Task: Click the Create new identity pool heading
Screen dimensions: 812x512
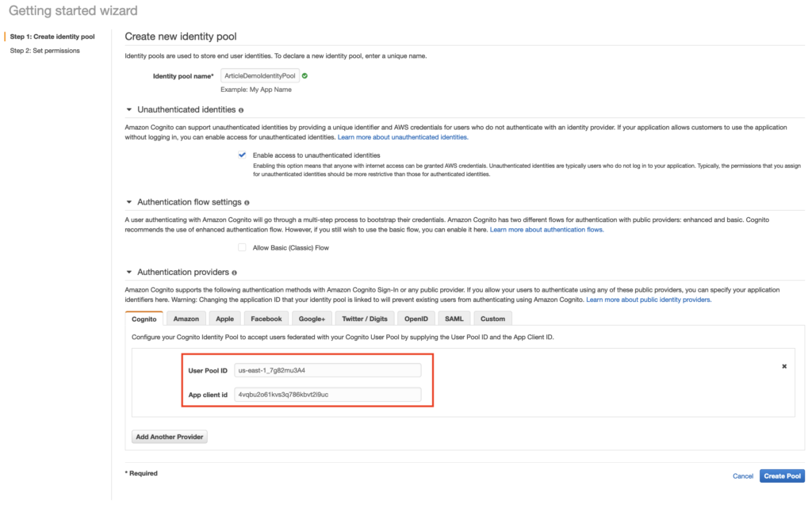Action: point(181,36)
